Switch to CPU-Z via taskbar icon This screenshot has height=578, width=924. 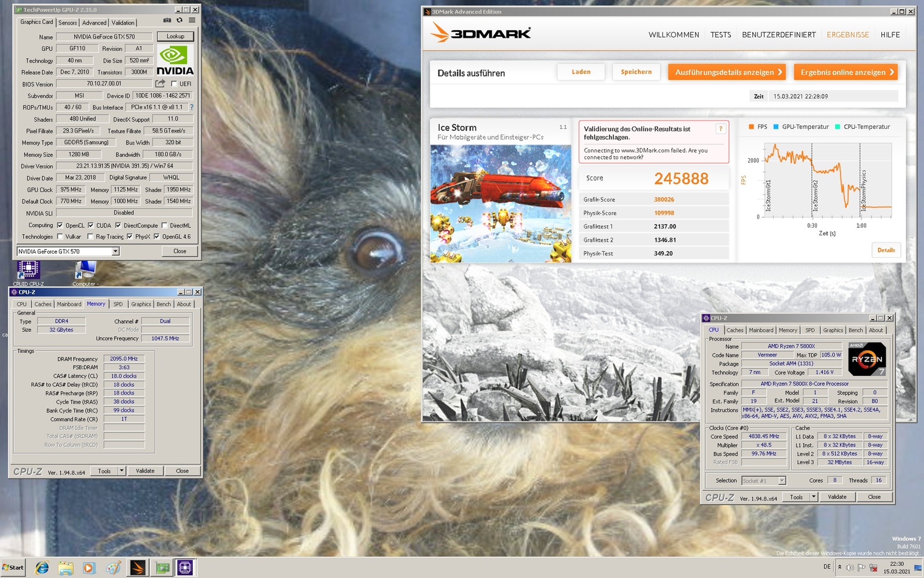(x=185, y=568)
